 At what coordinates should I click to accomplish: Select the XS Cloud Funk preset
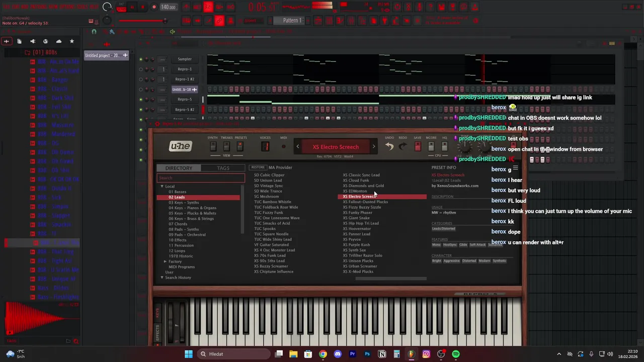click(356, 180)
